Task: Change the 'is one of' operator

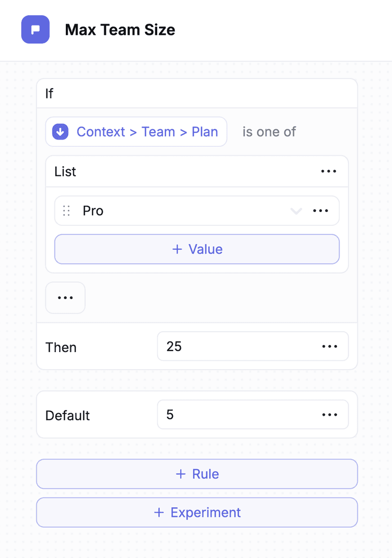Action: point(268,132)
